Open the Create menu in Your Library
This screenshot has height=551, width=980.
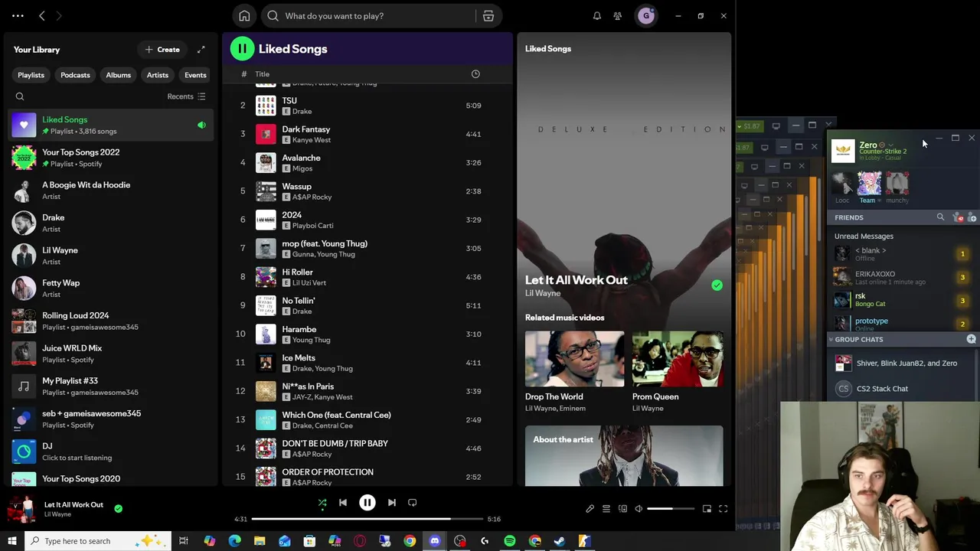pyautogui.click(x=162, y=50)
